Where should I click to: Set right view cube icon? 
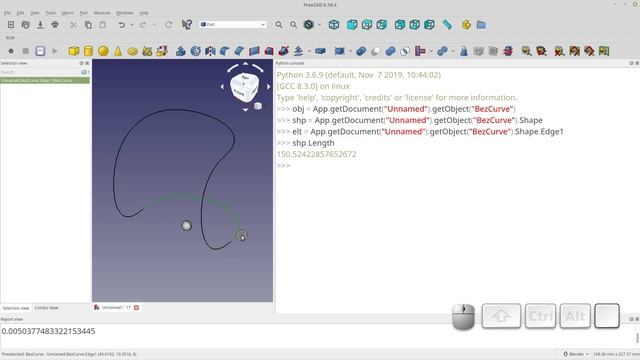click(x=382, y=25)
